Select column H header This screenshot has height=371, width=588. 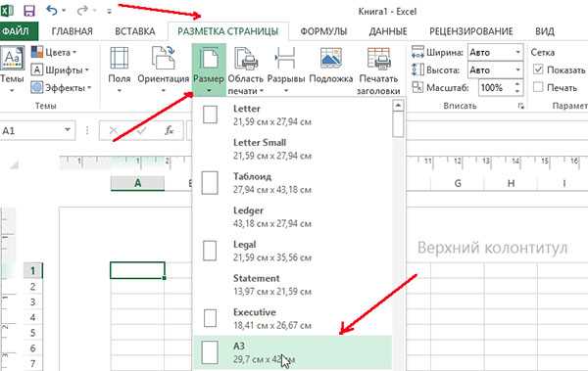(x=511, y=184)
